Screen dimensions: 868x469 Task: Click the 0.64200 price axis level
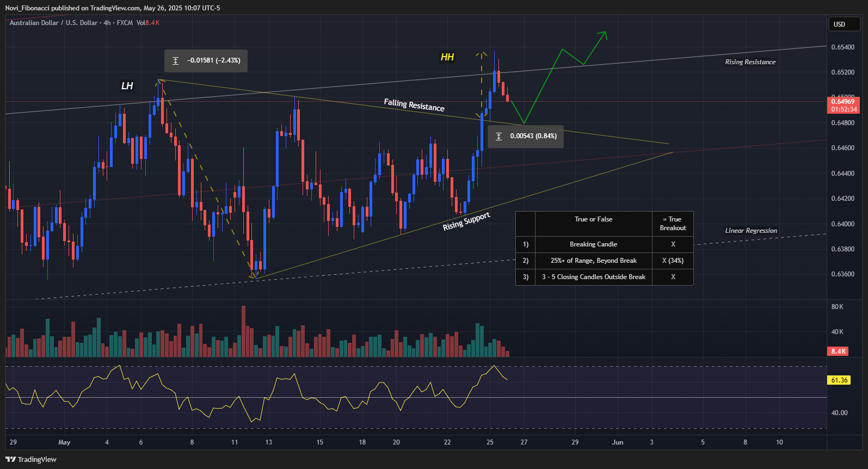(843, 199)
